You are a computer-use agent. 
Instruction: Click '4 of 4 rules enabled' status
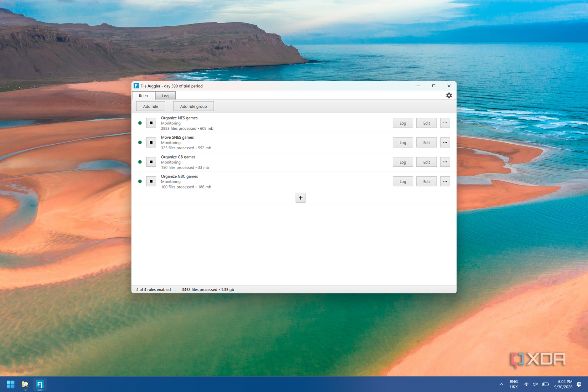(154, 289)
